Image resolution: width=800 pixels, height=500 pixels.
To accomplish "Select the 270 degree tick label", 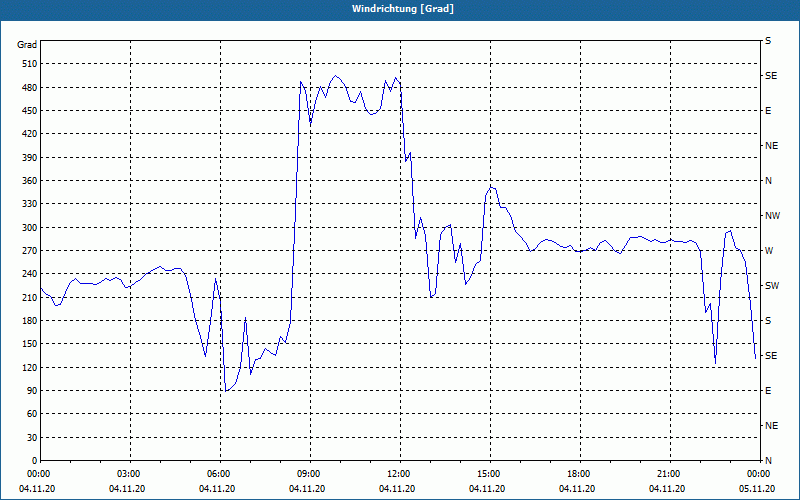I will 30,251.
